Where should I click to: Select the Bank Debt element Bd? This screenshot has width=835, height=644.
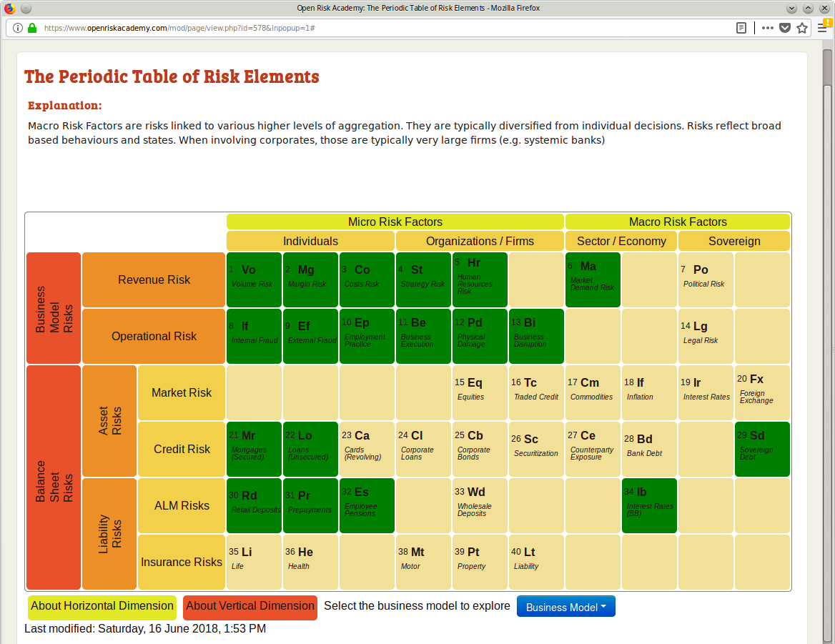tap(649, 449)
